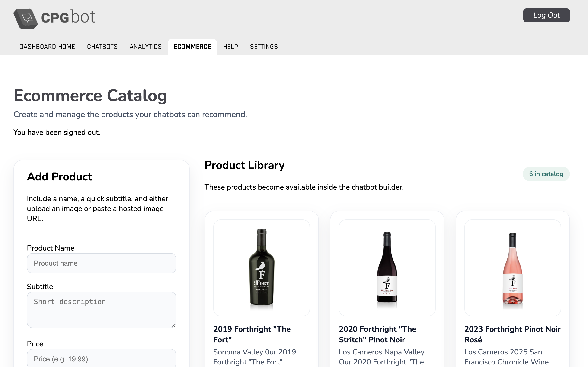Select the 2020 Forthright The Stritch Pinot Noir
Image resolution: width=588 pixels, height=367 pixels.
(x=377, y=334)
